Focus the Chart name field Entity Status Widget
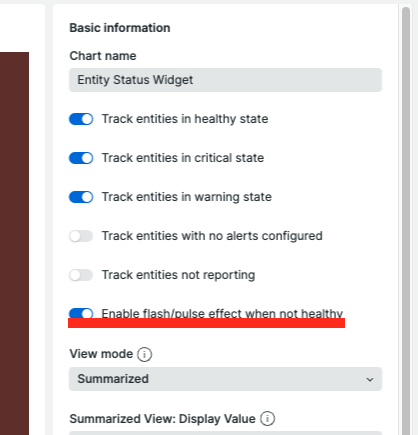This screenshot has width=418, height=435. pyautogui.click(x=225, y=80)
